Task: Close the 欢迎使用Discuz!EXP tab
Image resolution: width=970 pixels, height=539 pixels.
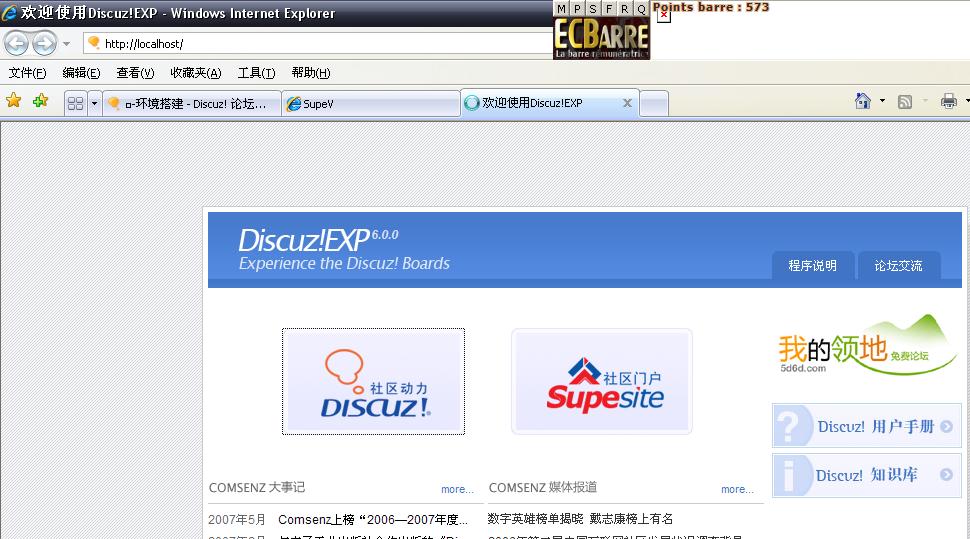Action: point(627,103)
